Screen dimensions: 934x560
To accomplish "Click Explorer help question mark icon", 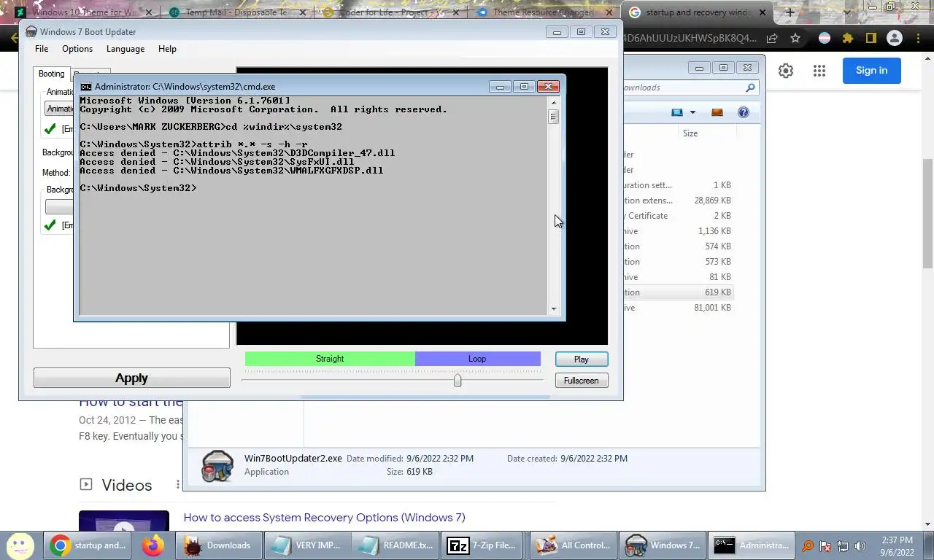I will [743, 112].
